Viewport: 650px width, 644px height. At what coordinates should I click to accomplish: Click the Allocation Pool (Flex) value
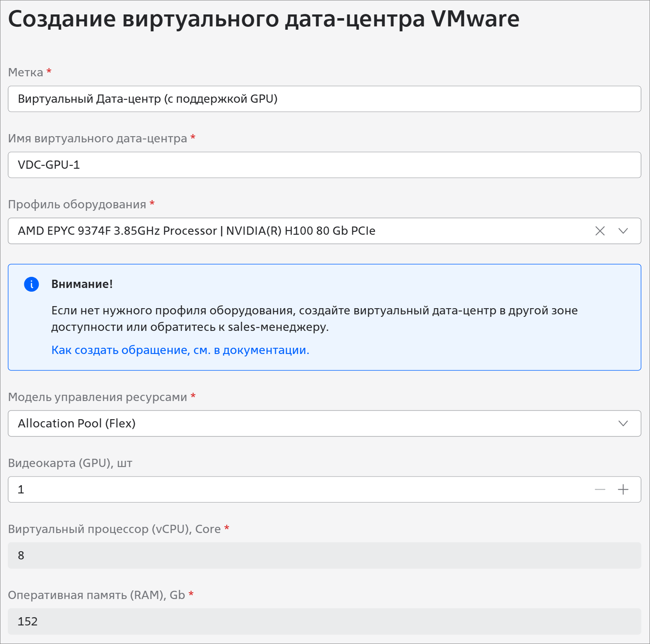[x=77, y=424]
